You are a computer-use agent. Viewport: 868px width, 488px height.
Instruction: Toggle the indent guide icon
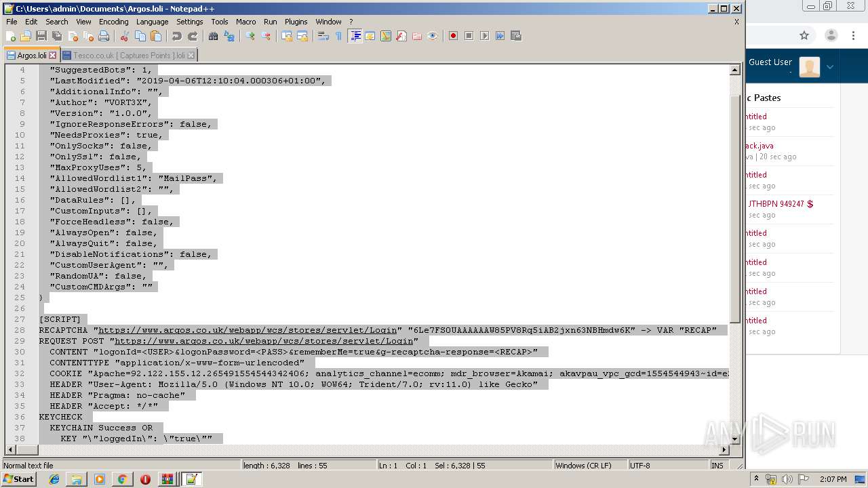(x=355, y=36)
